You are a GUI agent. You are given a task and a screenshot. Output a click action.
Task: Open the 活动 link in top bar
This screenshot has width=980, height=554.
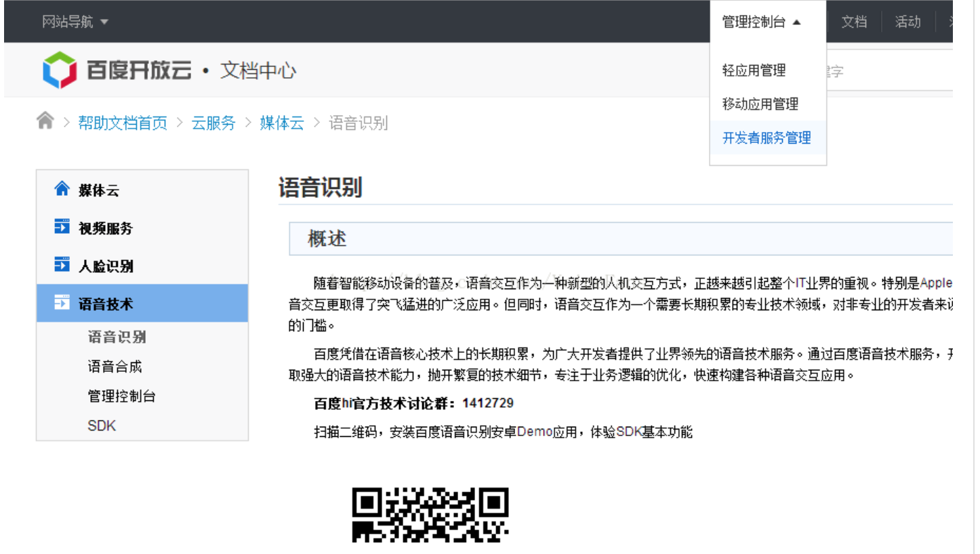907,22
